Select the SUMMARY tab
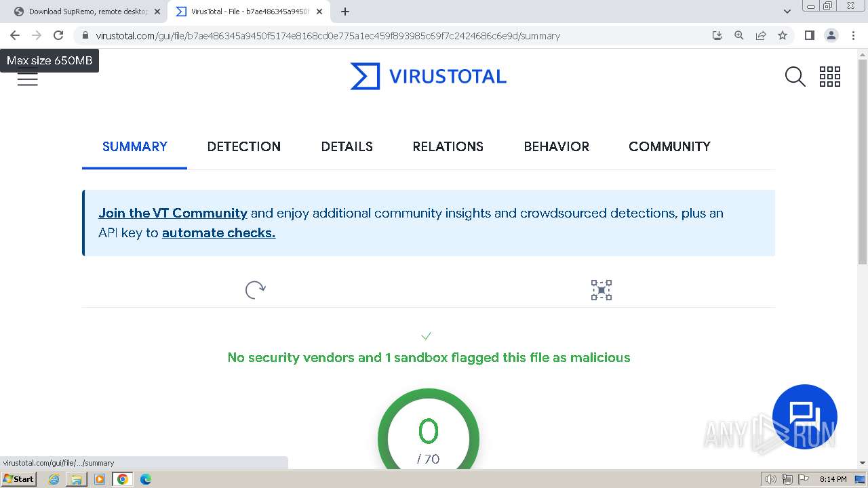 pos(134,146)
